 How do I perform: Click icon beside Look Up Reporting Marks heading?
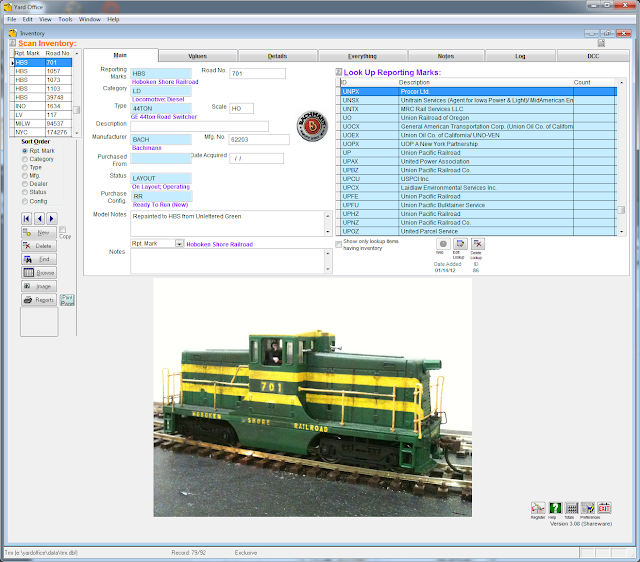click(x=339, y=72)
